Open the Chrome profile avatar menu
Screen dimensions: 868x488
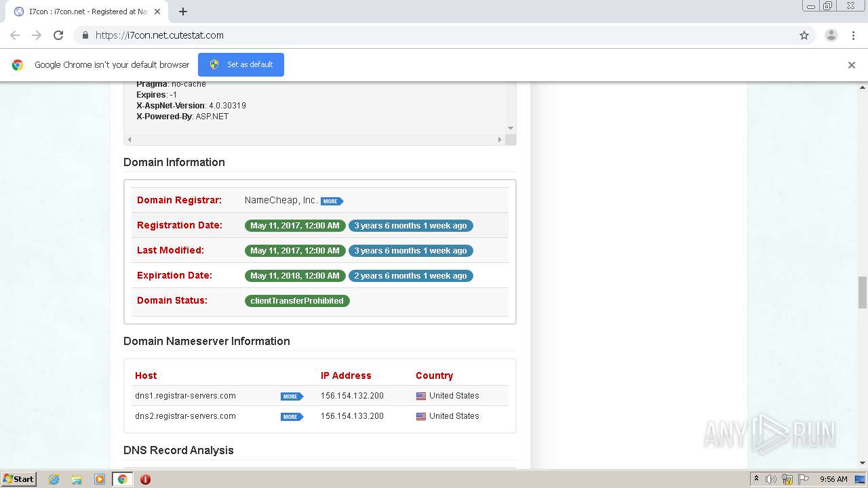coord(831,35)
